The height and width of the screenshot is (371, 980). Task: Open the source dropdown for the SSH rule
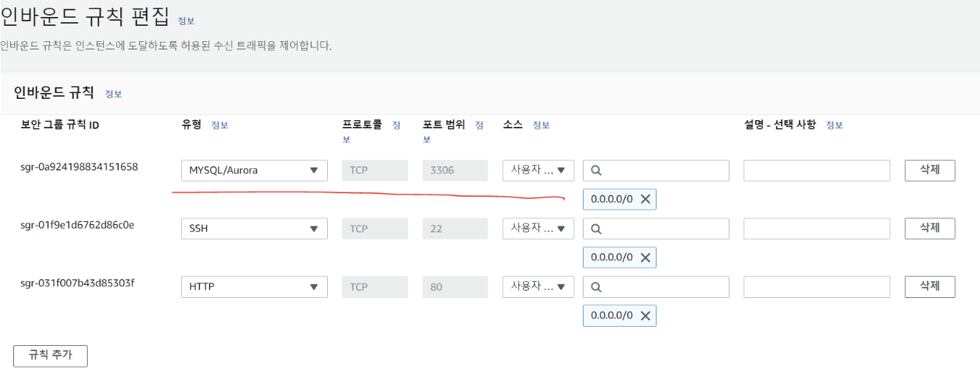(x=538, y=228)
